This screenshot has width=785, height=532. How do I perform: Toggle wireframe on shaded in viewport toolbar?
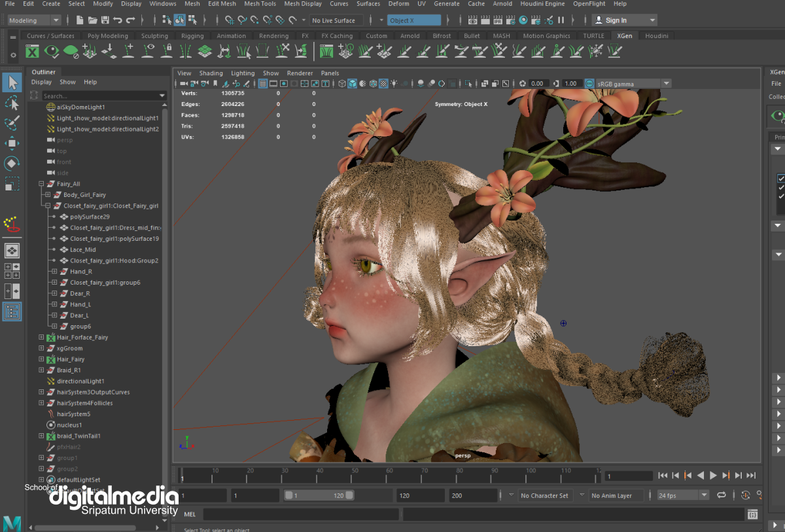[x=373, y=84]
